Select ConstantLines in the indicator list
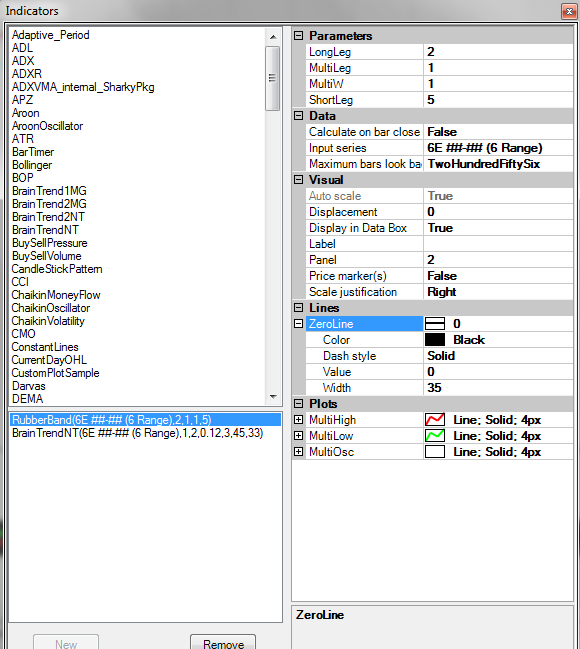Image resolution: width=580 pixels, height=649 pixels. click(x=45, y=347)
